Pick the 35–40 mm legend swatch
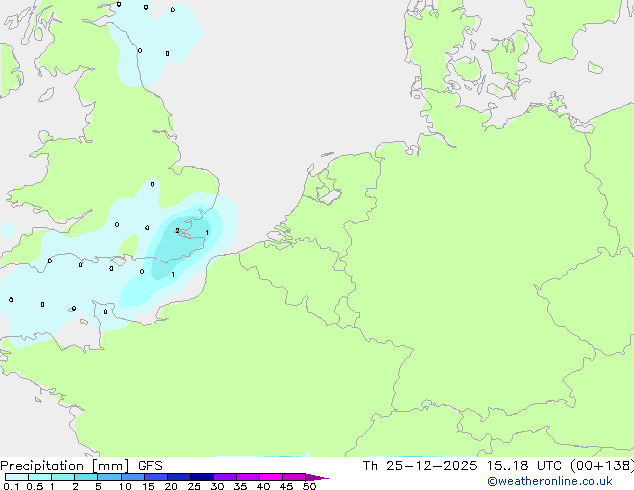This screenshot has width=634, height=490. coord(248,477)
